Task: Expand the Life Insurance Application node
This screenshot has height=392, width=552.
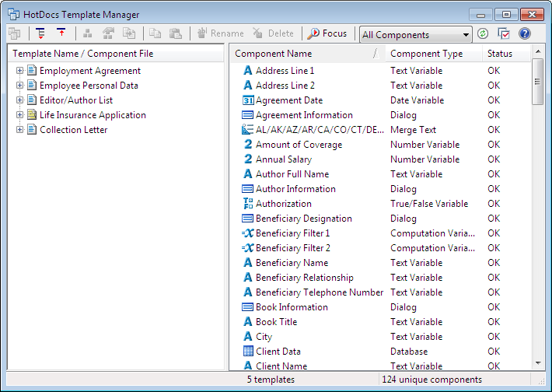Action: pos(19,115)
